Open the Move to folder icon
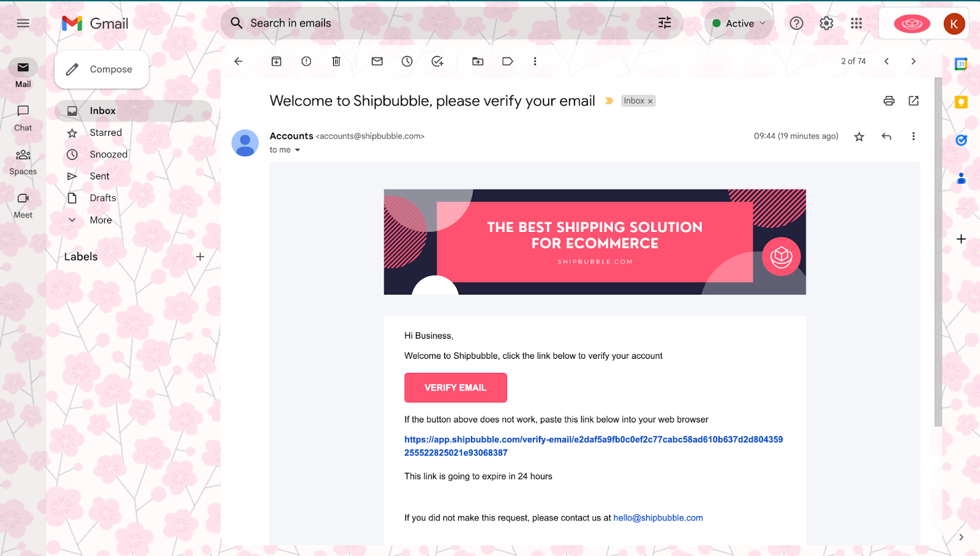This screenshot has width=980, height=556. pyautogui.click(x=478, y=61)
